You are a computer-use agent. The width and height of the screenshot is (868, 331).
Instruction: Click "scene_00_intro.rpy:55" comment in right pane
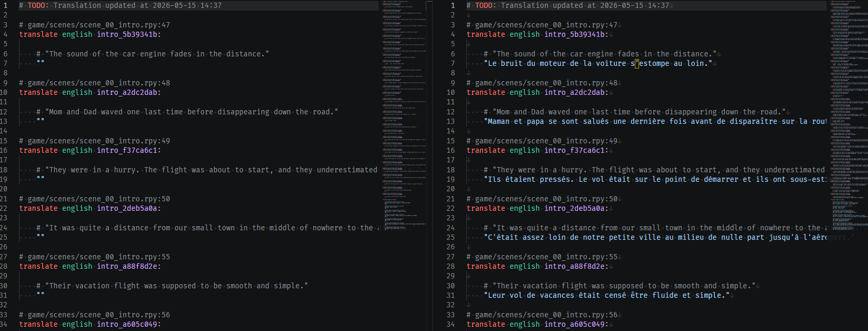pyautogui.click(x=542, y=257)
